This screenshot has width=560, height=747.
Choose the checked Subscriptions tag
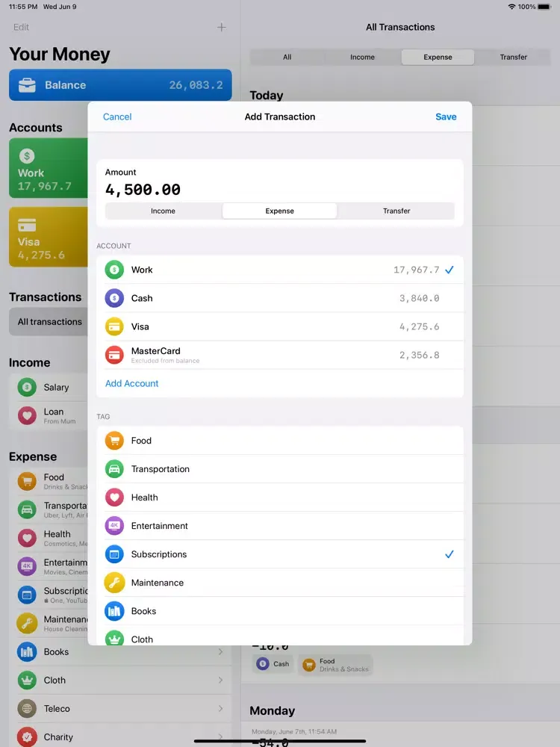pyautogui.click(x=280, y=554)
